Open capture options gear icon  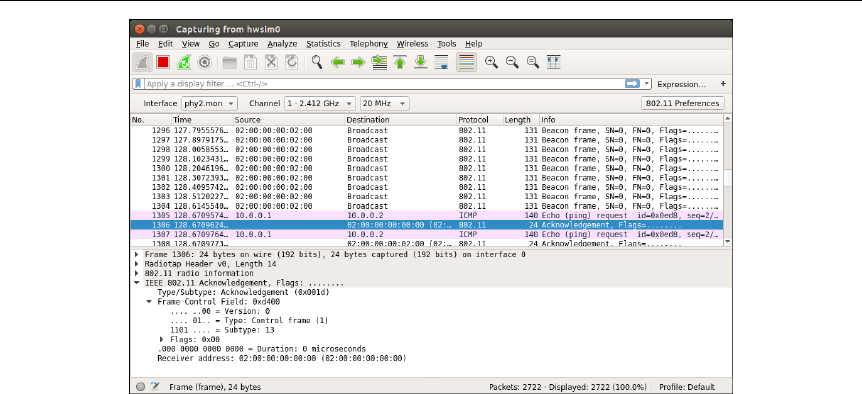click(x=204, y=62)
